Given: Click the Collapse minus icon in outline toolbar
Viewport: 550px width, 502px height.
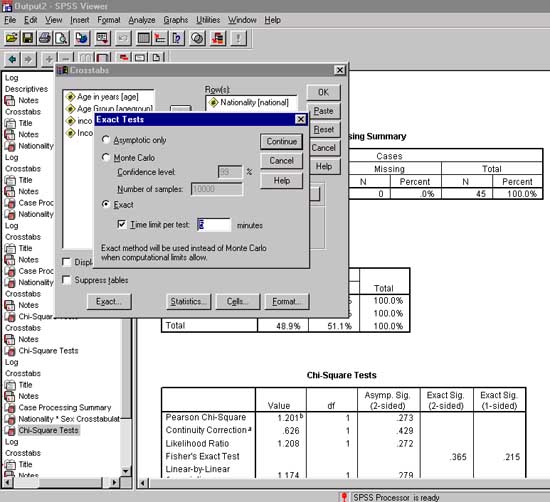Looking at the screenshot, I should 66,59.
